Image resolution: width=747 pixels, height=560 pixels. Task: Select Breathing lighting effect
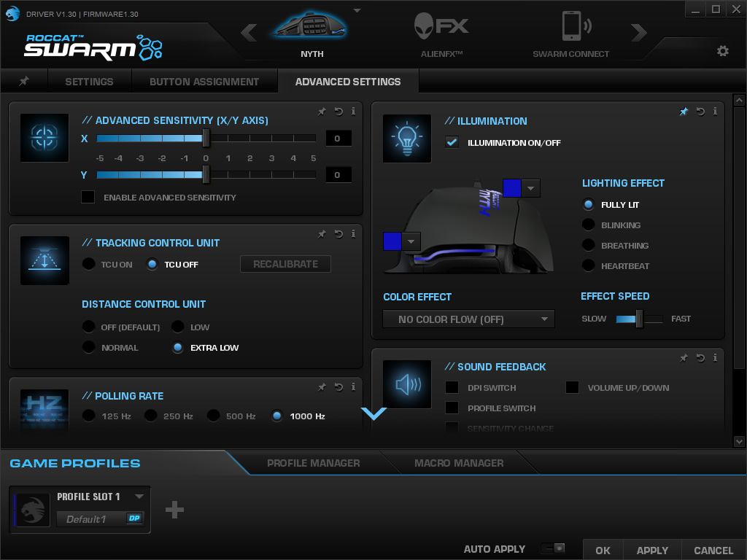coord(589,245)
